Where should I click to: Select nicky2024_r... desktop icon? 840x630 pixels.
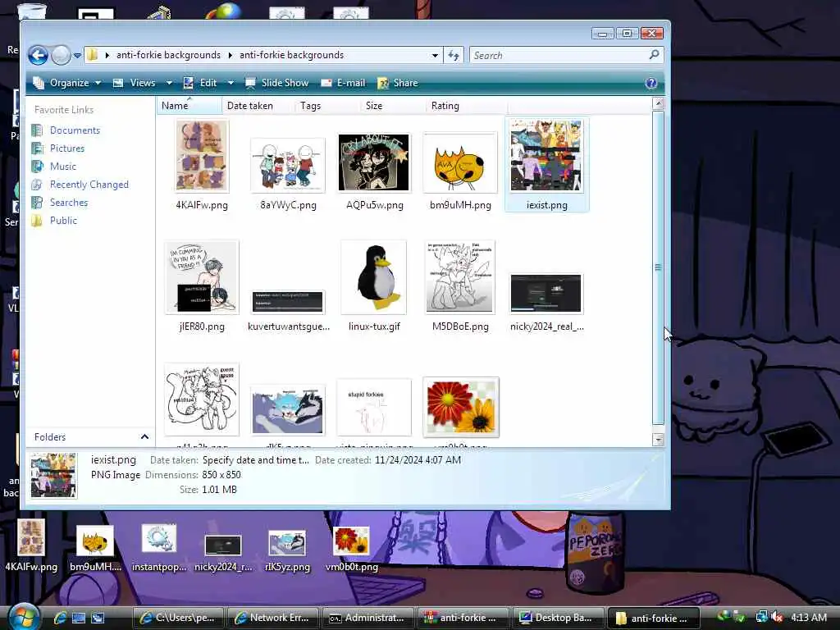coord(223,554)
